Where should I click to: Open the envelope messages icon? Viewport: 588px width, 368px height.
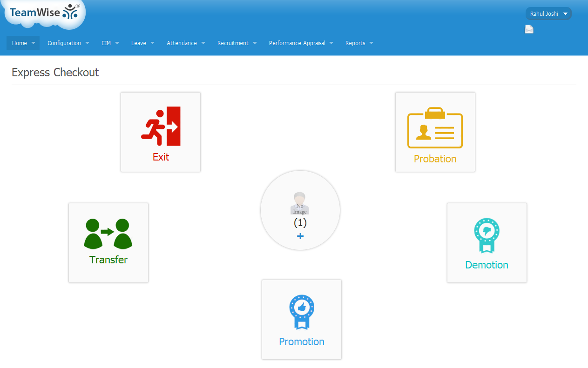(x=529, y=30)
